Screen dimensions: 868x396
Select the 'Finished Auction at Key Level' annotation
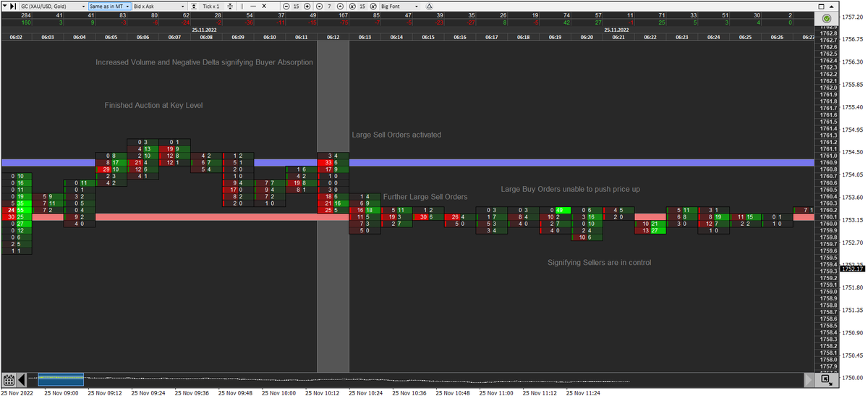tap(153, 106)
